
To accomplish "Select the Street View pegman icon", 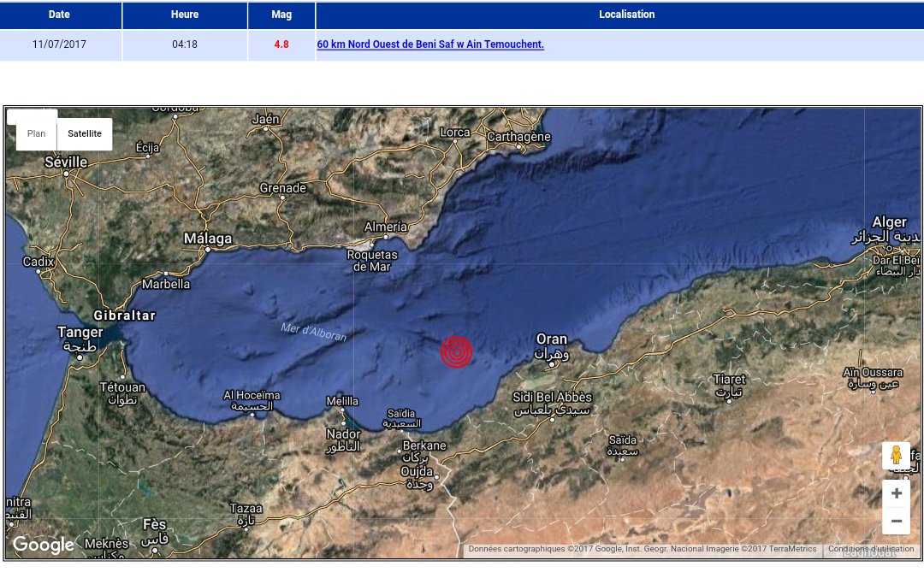I will click(896, 456).
